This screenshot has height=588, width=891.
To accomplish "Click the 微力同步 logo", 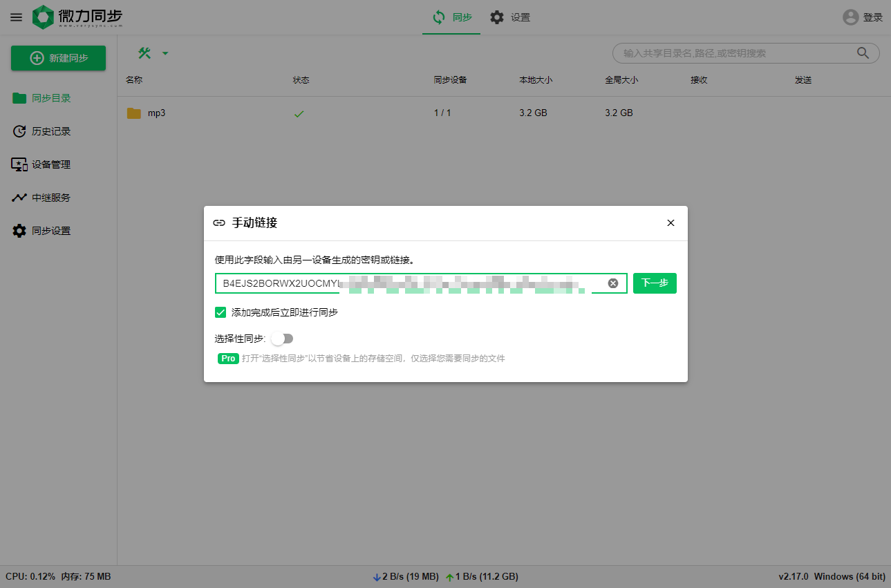I will tap(77, 17).
